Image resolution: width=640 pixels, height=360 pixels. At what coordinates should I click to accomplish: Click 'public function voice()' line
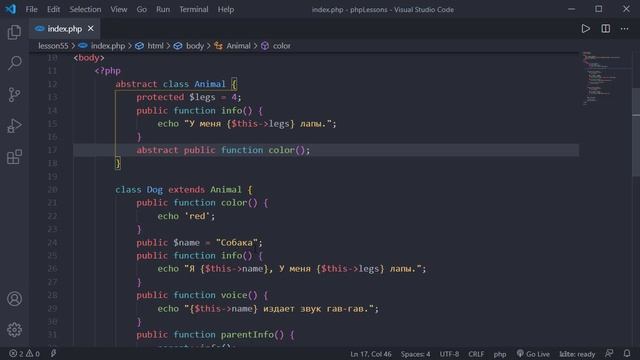pyautogui.click(x=202, y=295)
